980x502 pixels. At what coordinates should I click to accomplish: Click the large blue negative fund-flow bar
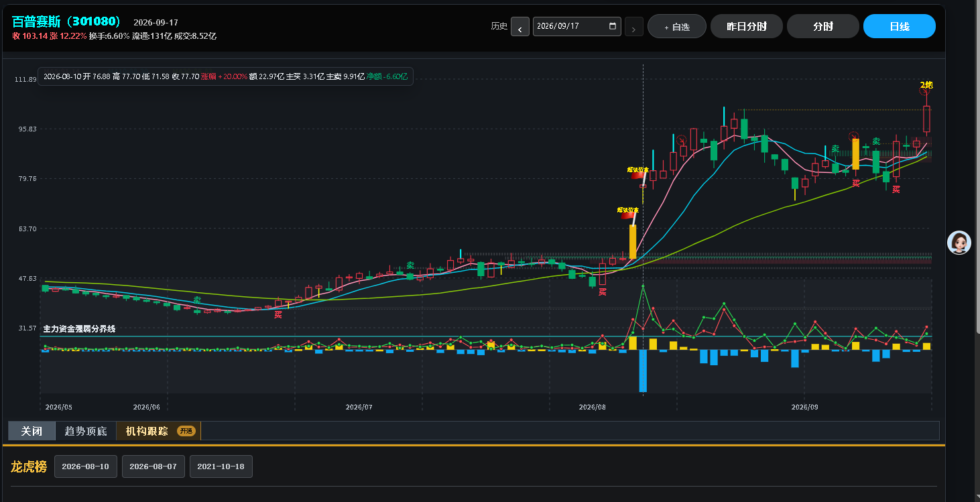click(643, 371)
